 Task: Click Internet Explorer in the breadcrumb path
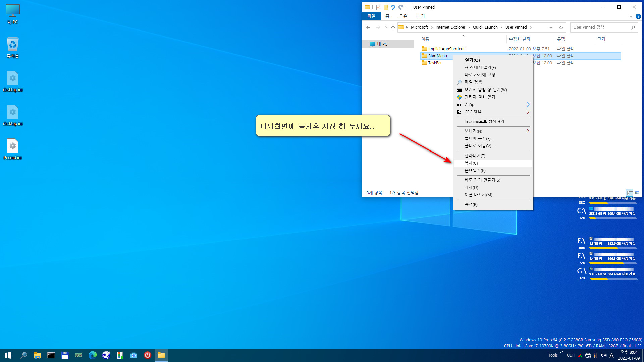coord(450,27)
